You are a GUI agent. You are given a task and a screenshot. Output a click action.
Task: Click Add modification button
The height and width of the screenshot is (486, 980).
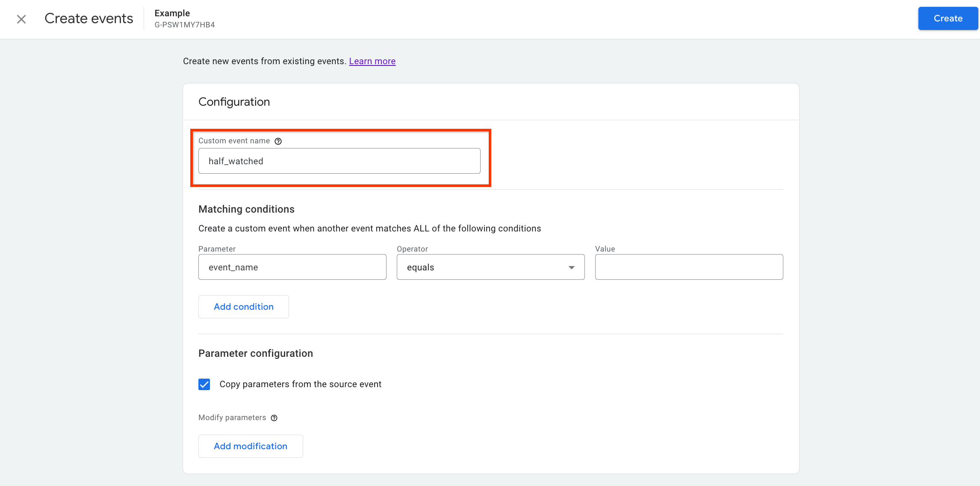(251, 446)
